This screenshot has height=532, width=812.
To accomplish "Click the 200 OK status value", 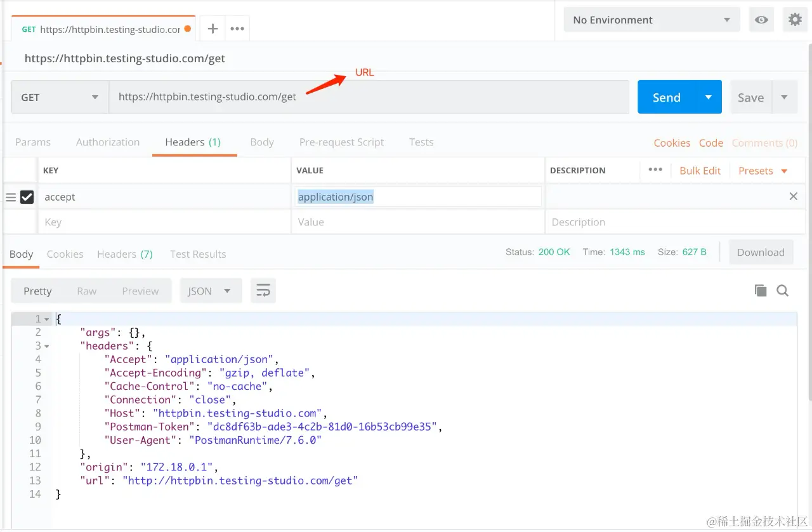I will 554,252.
